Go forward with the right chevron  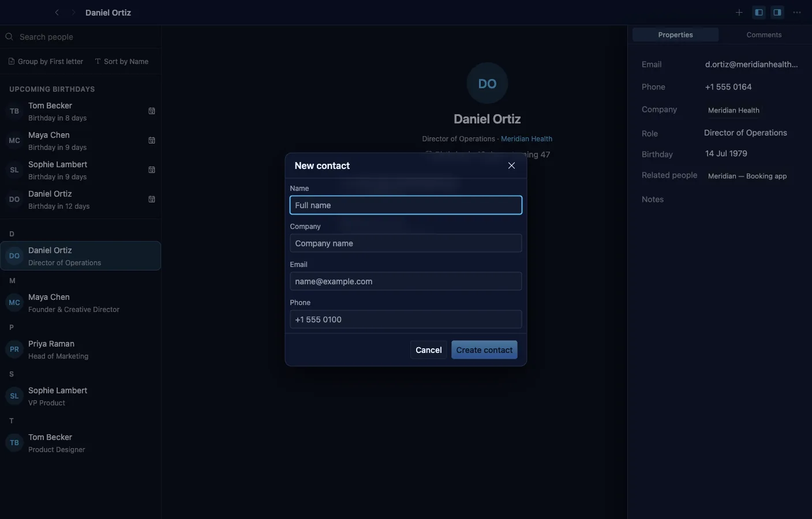pos(73,12)
